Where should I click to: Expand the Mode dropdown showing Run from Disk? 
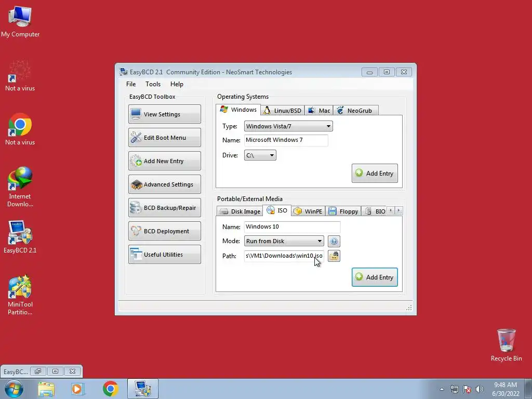tap(284, 241)
